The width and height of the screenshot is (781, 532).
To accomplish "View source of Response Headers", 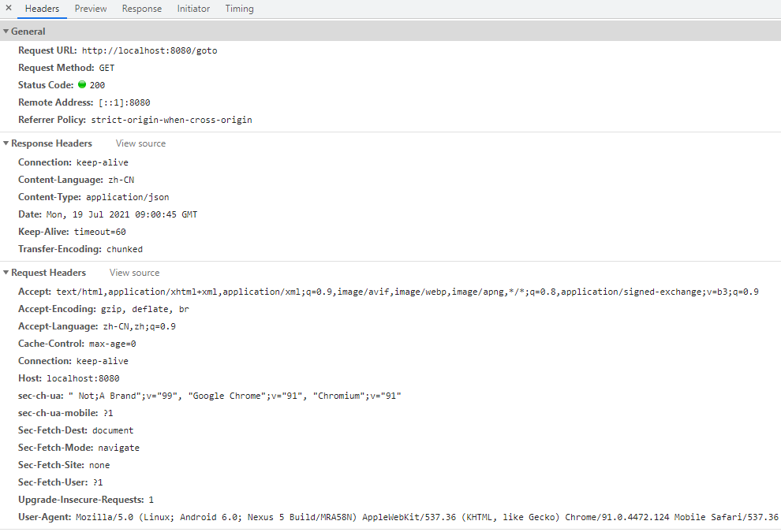I will coord(140,143).
